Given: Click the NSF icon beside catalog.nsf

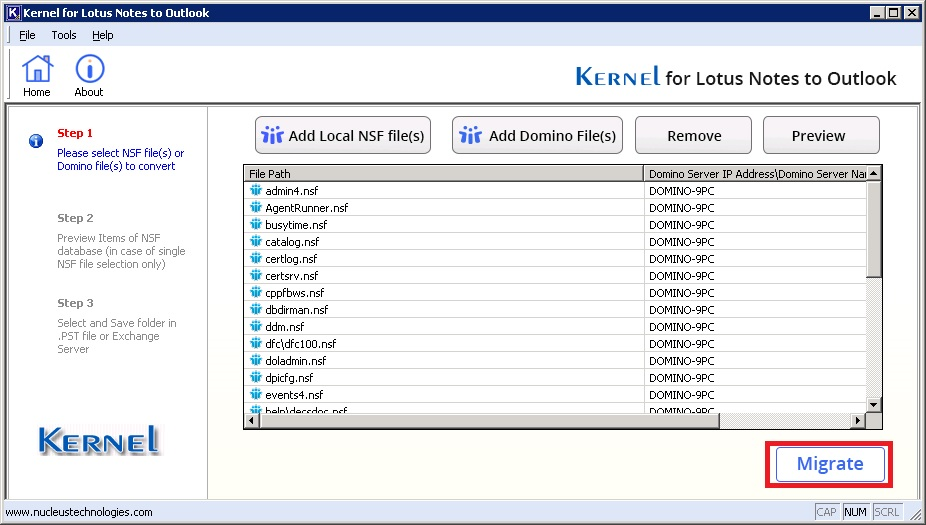Looking at the screenshot, I should click(256, 242).
